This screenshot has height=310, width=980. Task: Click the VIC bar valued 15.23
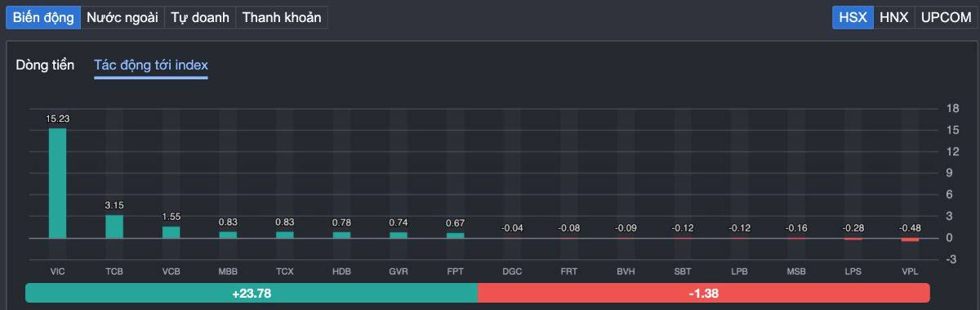57,183
